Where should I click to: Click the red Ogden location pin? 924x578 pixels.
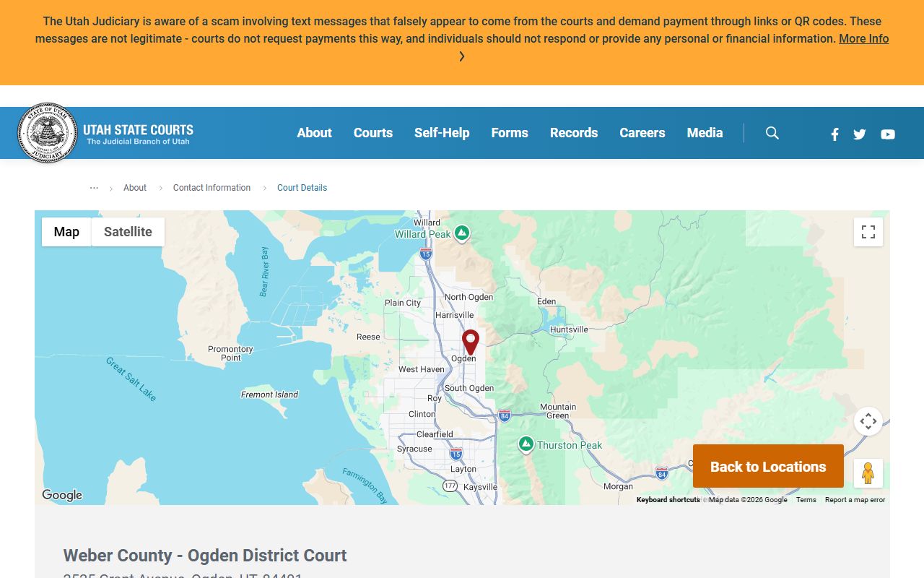(471, 342)
